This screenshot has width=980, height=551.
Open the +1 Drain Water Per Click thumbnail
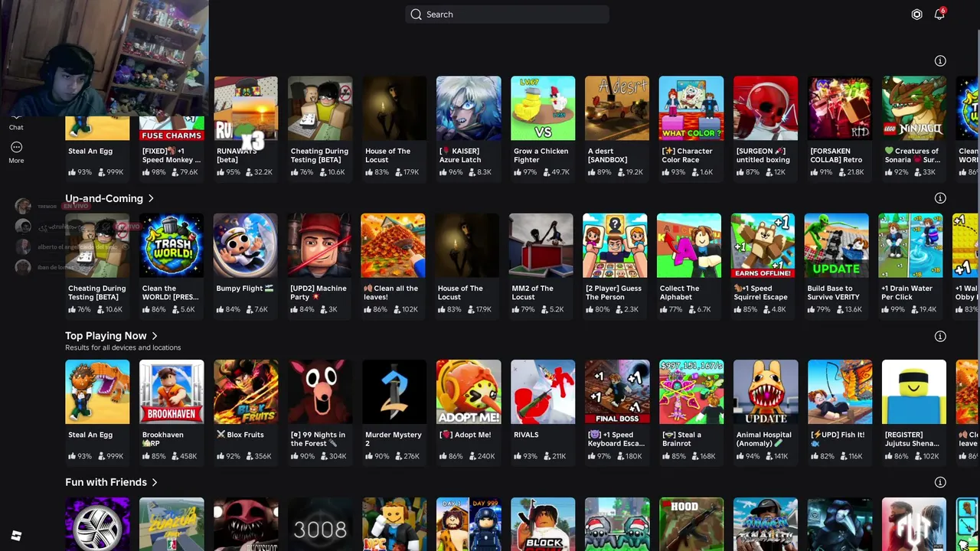tap(910, 246)
